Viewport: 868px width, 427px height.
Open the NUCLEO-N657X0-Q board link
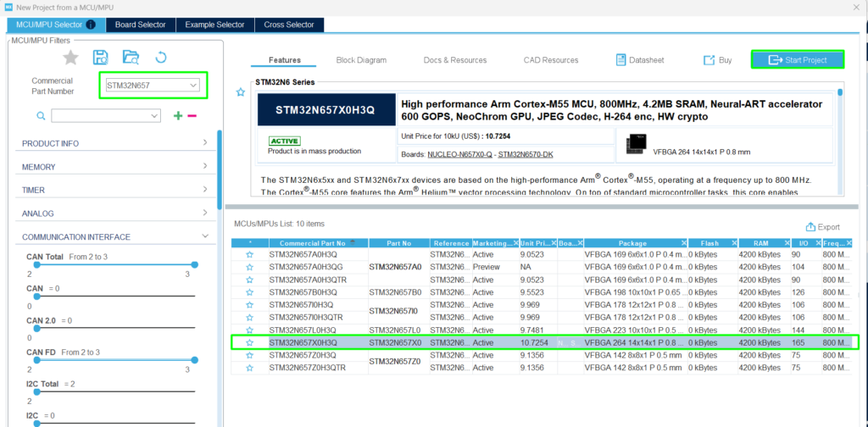[460, 154]
